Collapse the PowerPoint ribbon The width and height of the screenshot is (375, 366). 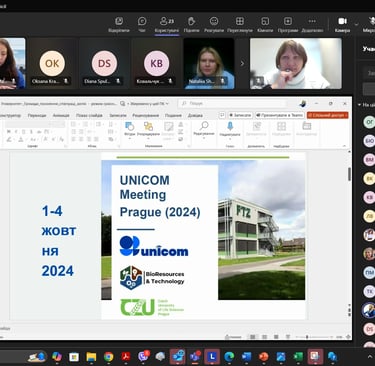point(344,146)
